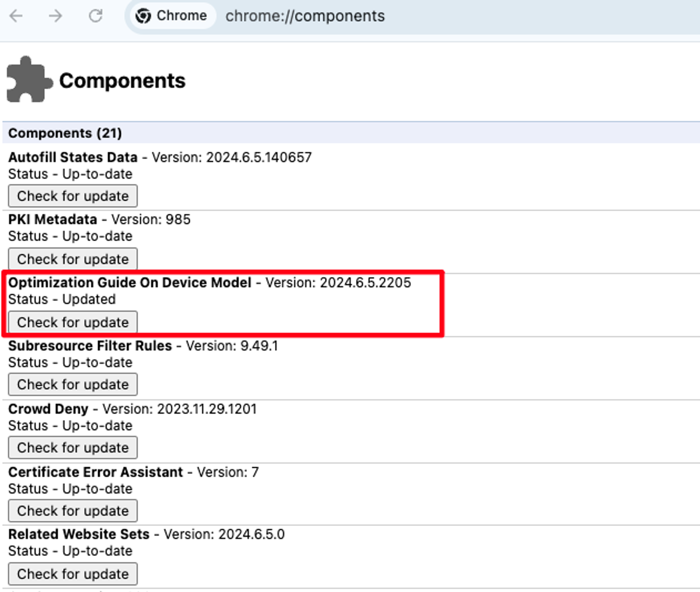Screen dimensions: 700x592
Task: Select the Crowd Deny component name
Action: coord(48,409)
